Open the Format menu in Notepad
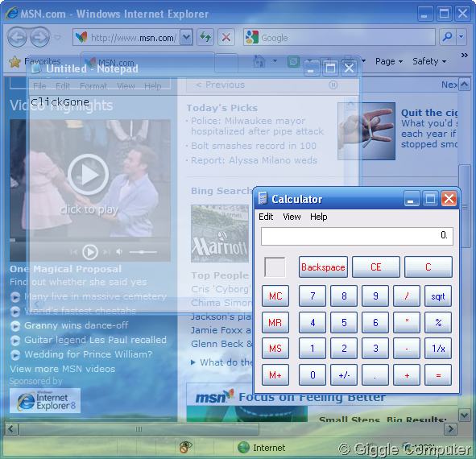 click(93, 86)
